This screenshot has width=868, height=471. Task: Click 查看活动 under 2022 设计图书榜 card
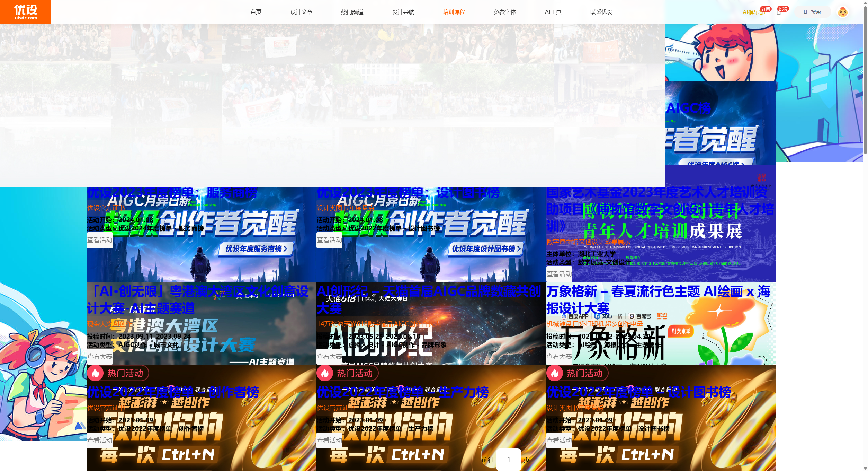click(x=559, y=440)
